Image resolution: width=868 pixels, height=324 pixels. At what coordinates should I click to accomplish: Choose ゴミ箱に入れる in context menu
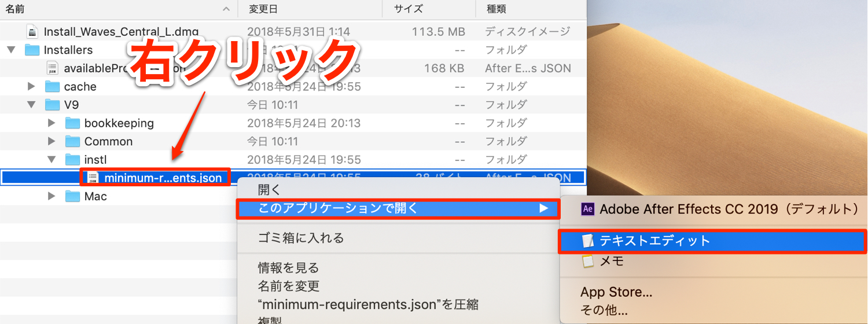point(399,238)
